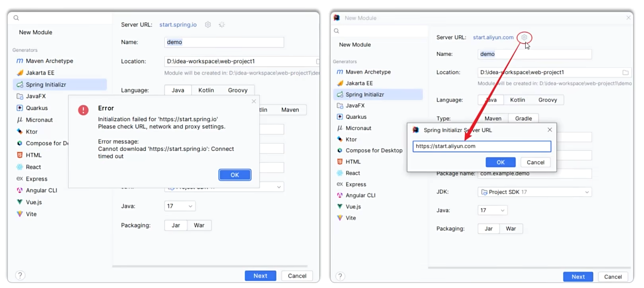644x288 pixels.
Task: Choose Gradle type in right window
Action: pos(523,118)
